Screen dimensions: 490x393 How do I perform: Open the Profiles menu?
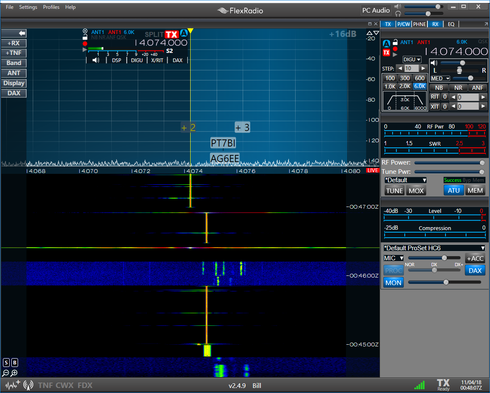[51, 7]
